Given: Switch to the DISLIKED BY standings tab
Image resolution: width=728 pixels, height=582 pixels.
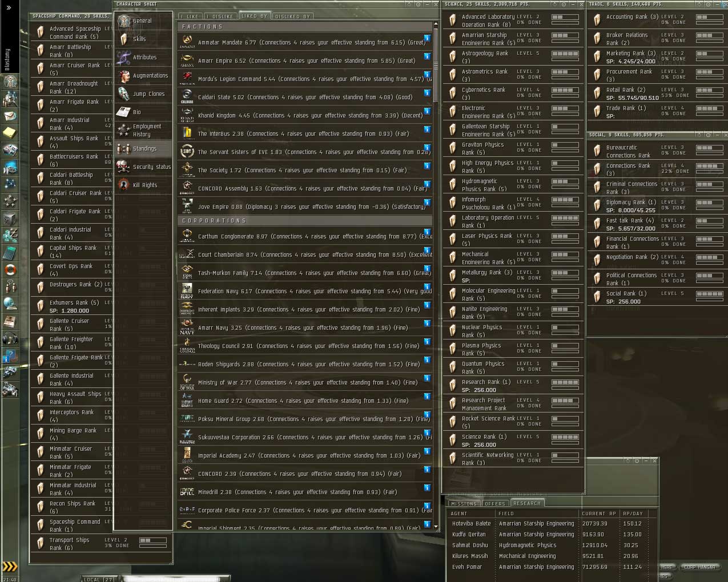Looking at the screenshot, I should [292, 16].
